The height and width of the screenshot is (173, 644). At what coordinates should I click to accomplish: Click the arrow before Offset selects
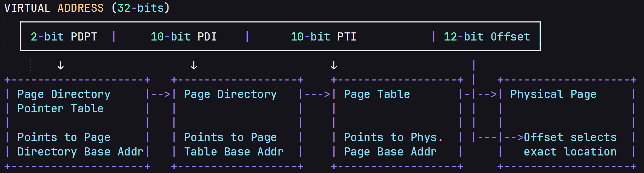514,137
